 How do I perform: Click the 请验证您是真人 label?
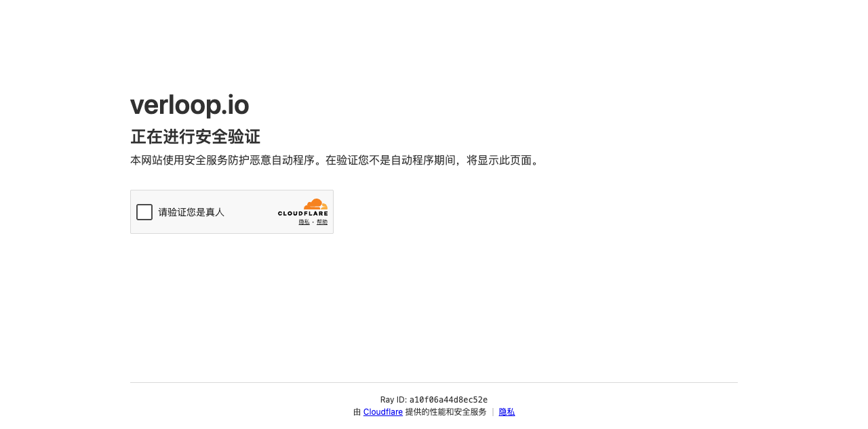[191, 212]
